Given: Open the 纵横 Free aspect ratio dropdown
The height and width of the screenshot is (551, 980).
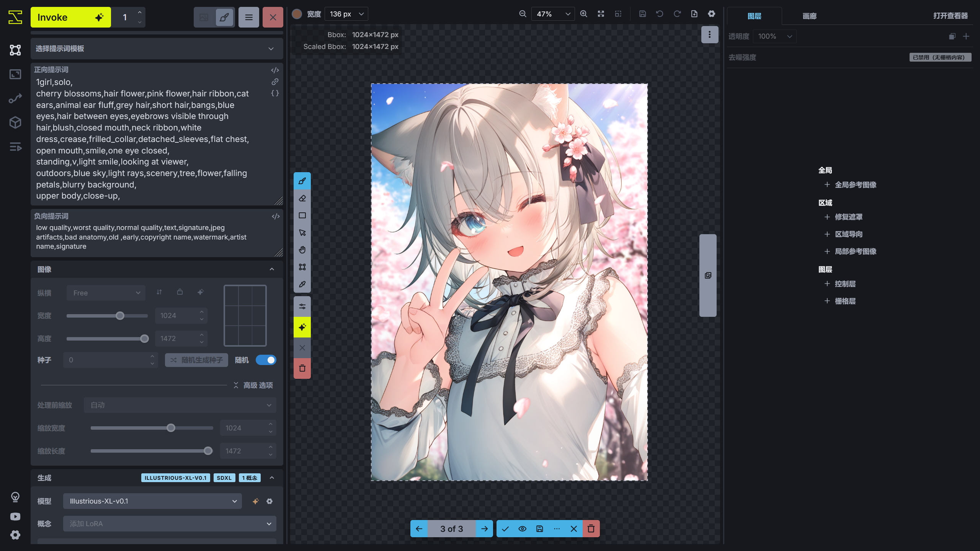Looking at the screenshot, I should tap(106, 293).
